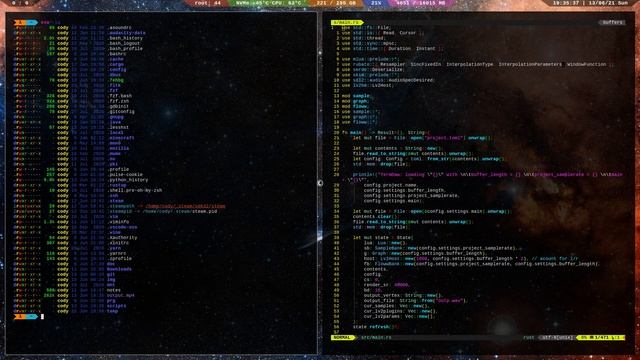640x360 pixels.
Task: Click the 'scripts' directory name in the terminal
Action: (x=117, y=306)
